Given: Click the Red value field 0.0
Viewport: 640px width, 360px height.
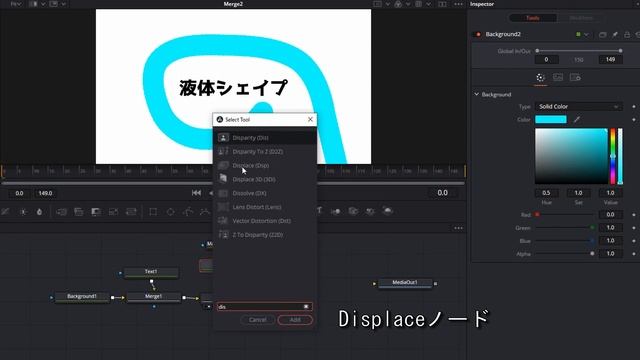Looking at the screenshot, I should click(x=610, y=214).
